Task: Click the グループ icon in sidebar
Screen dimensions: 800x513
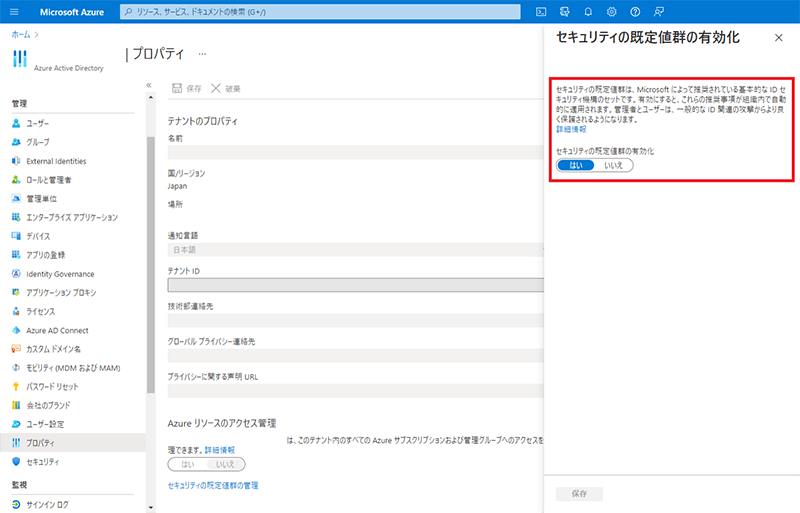Action: pos(16,142)
